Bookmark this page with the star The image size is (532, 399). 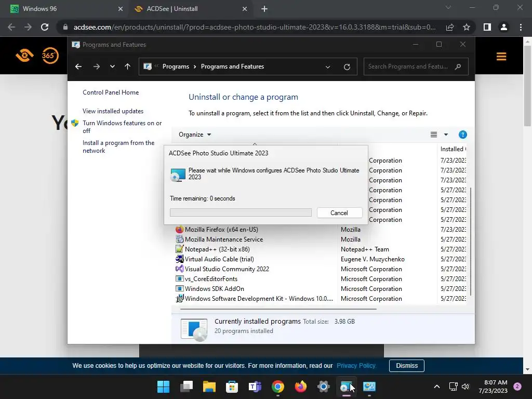pos(467,27)
